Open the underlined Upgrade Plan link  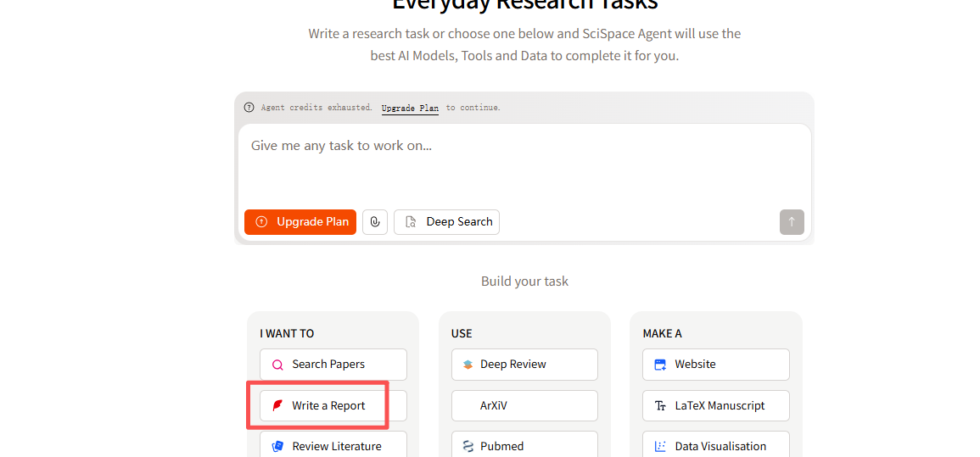410,108
